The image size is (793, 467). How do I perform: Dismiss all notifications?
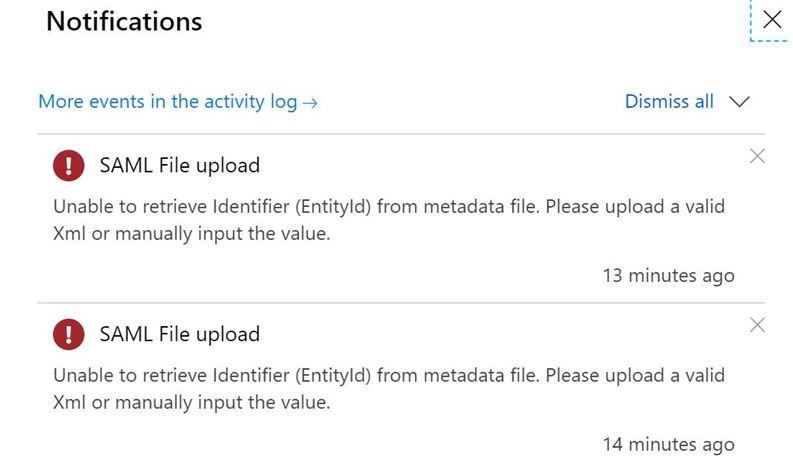click(x=669, y=101)
